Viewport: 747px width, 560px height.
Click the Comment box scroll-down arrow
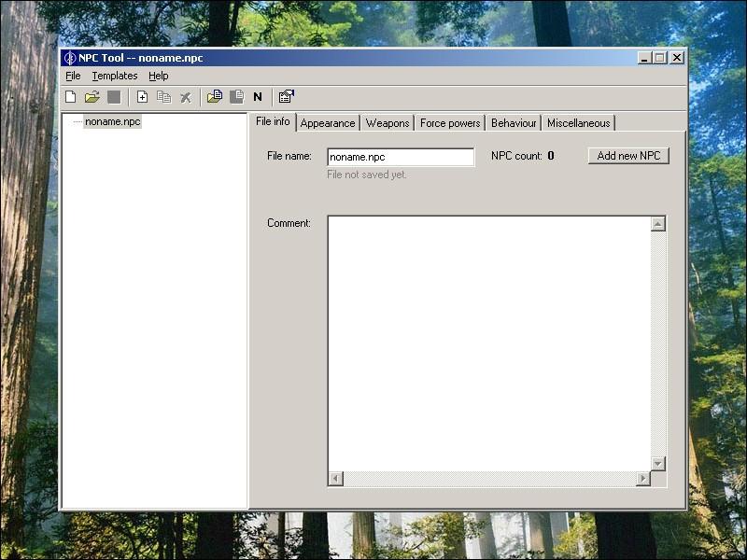[x=658, y=464]
